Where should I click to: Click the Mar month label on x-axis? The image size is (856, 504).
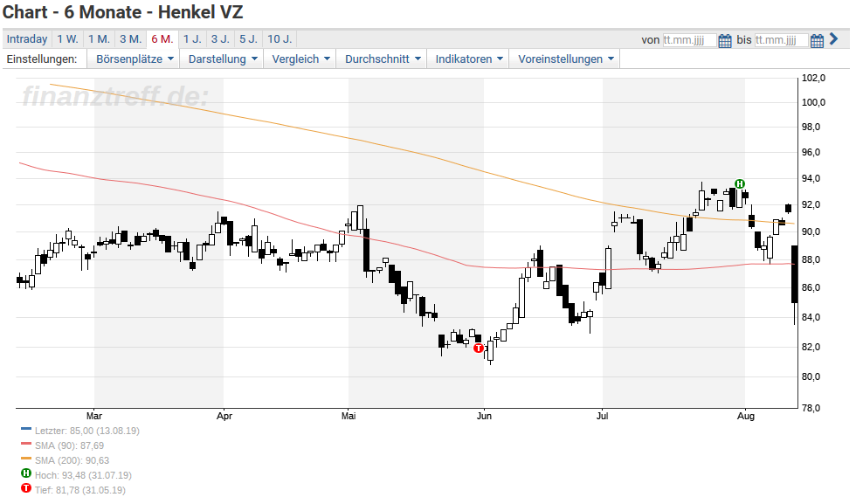pyautogui.click(x=94, y=416)
